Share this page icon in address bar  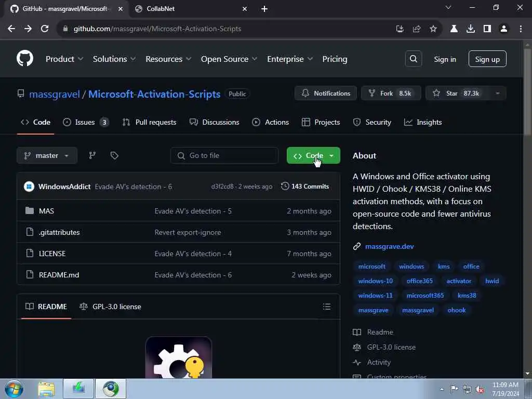(x=417, y=29)
